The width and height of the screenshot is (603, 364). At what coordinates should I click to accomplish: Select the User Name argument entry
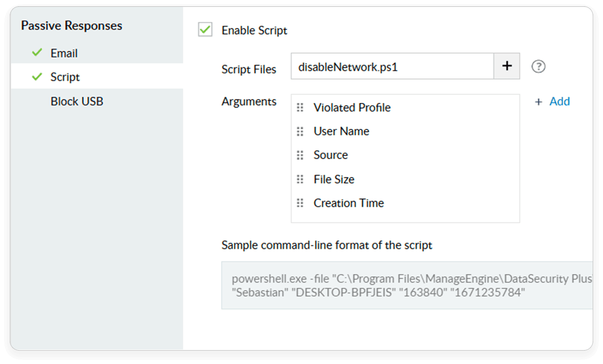click(x=341, y=131)
